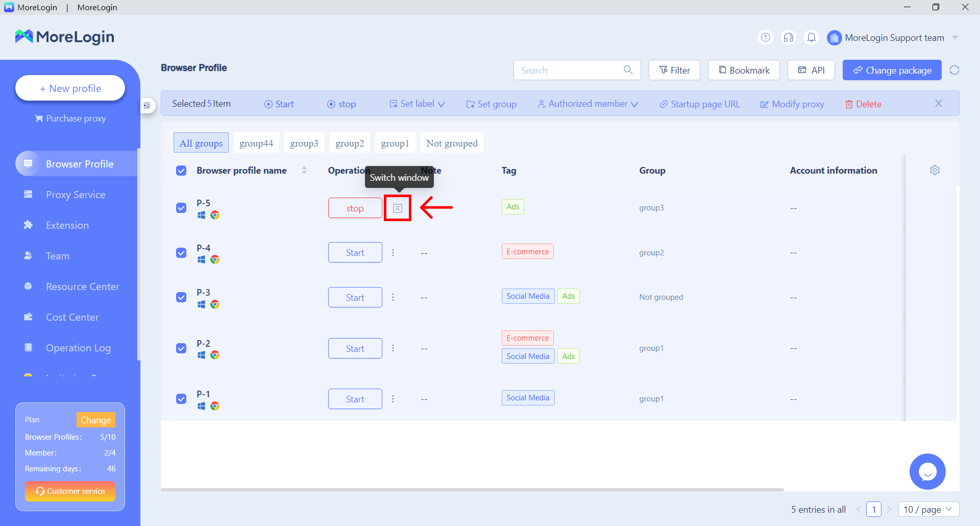Select the group3 tab
Image resolution: width=980 pixels, height=526 pixels.
[x=304, y=143]
